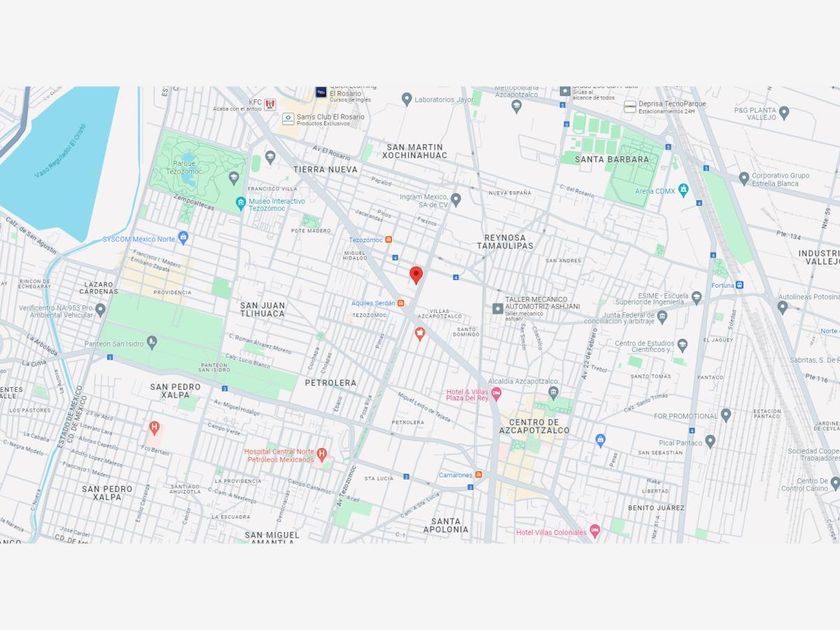Open Corporativo Grupo Estrella Blanca pin

pos(744,178)
